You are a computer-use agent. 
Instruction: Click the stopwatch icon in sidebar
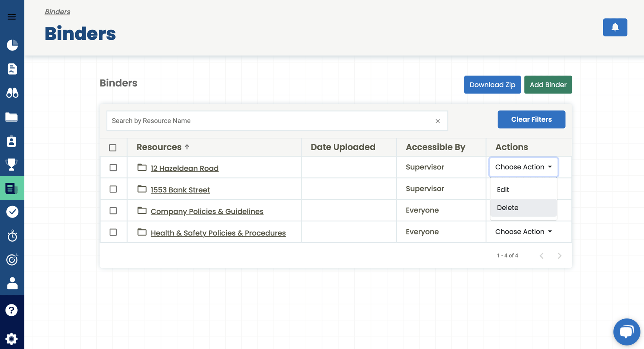click(x=12, y=236)
